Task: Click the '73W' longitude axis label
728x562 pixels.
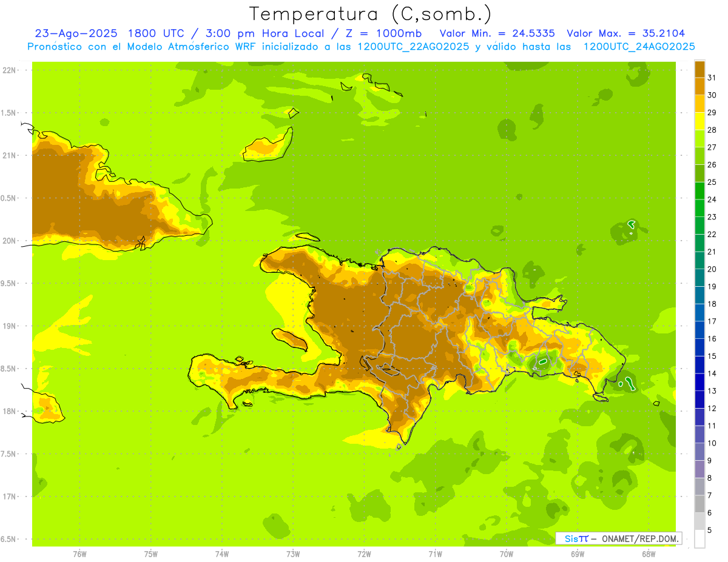Action: (293, 554)
